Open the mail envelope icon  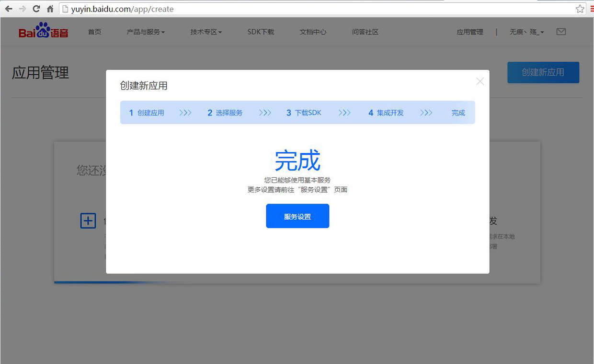coord(561,32)
